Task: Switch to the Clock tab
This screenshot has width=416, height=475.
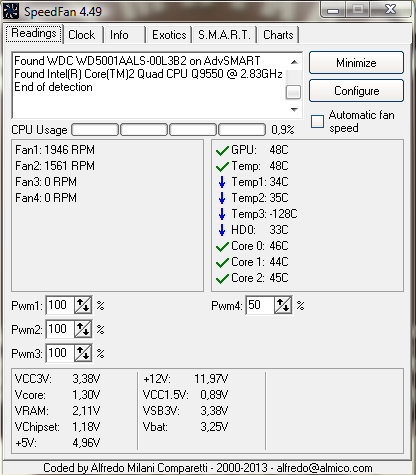Action: [x=81, y=35]
